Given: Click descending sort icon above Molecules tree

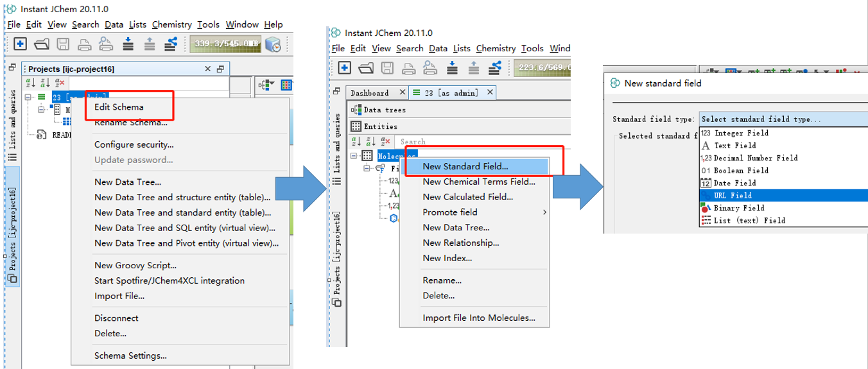Looking at the screenshot, I should [x=370, y=141].
